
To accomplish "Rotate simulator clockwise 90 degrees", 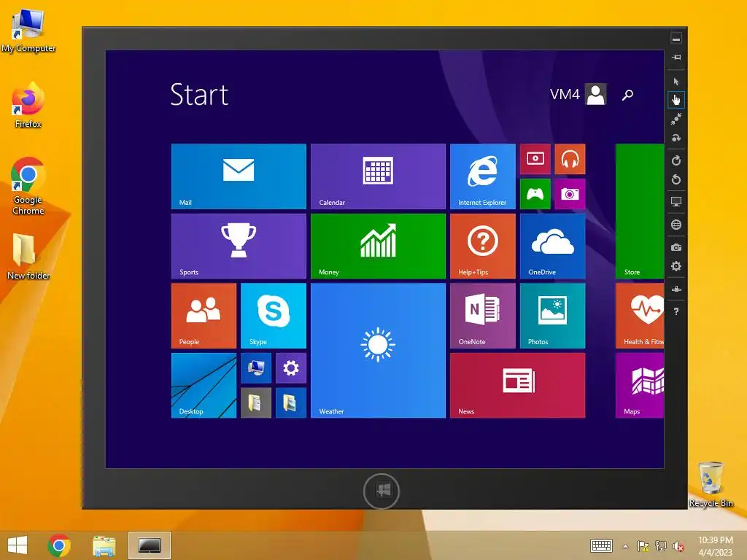I will click(676, 160).
